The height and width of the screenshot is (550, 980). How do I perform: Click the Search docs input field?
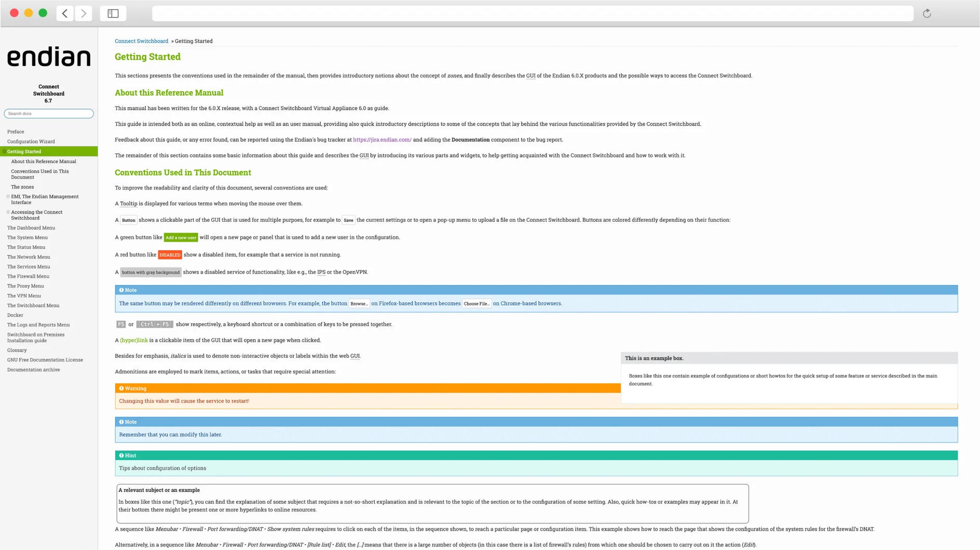point(49,114)
